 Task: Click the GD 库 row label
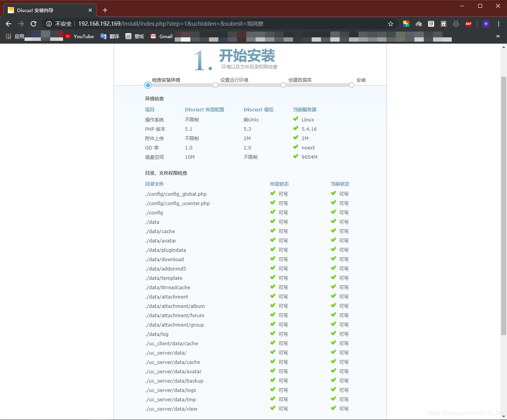pos(152,148)
